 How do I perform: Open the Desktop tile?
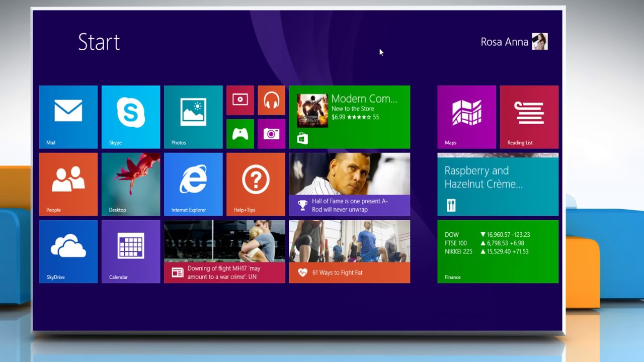point(131,185)
